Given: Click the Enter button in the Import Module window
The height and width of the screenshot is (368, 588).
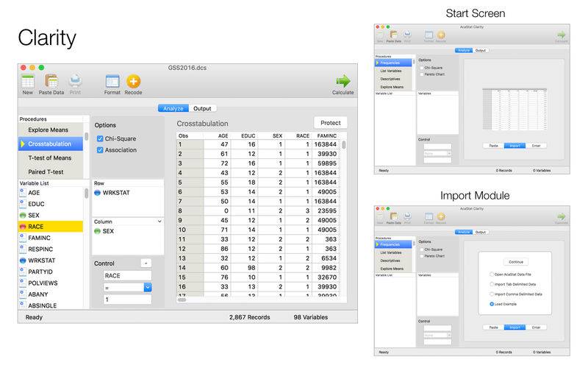Looking at the screenshot, I should 536,328.
